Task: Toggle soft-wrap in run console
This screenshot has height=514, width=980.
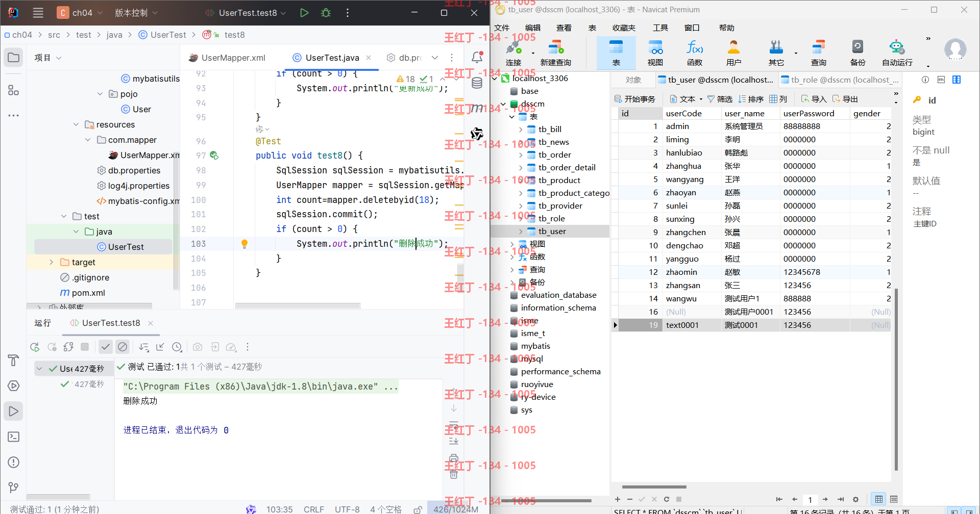Action: (x=454, y=426)
